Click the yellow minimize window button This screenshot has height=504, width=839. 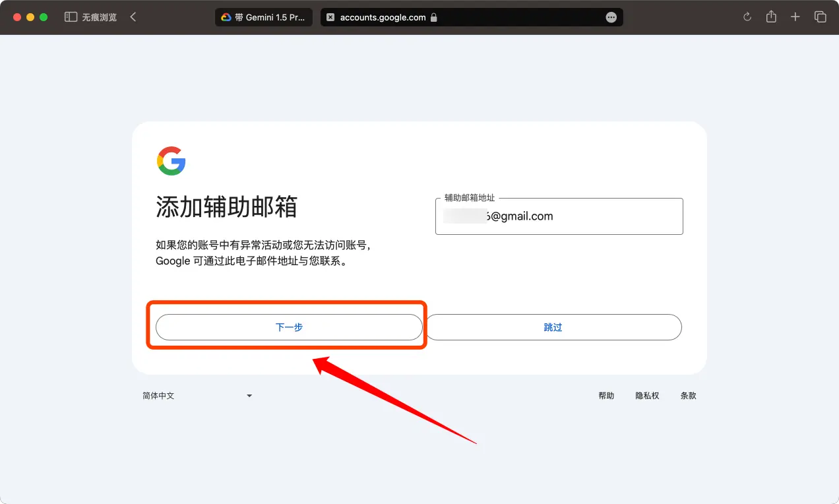pos(30,17)
